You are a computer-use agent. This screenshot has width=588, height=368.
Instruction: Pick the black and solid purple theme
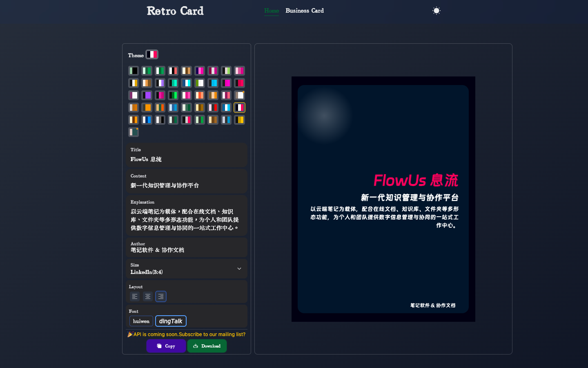147,95
